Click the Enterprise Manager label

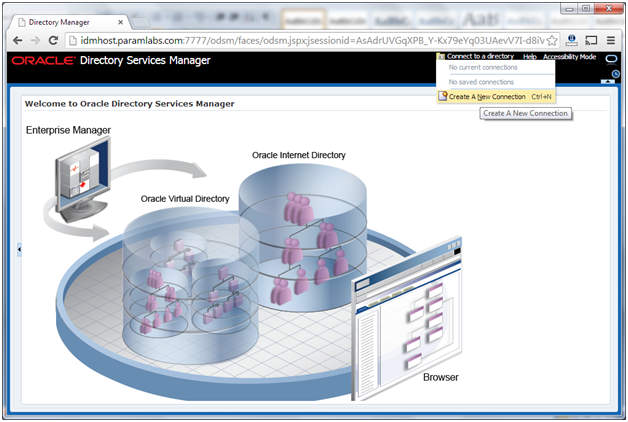coord(68,130)
